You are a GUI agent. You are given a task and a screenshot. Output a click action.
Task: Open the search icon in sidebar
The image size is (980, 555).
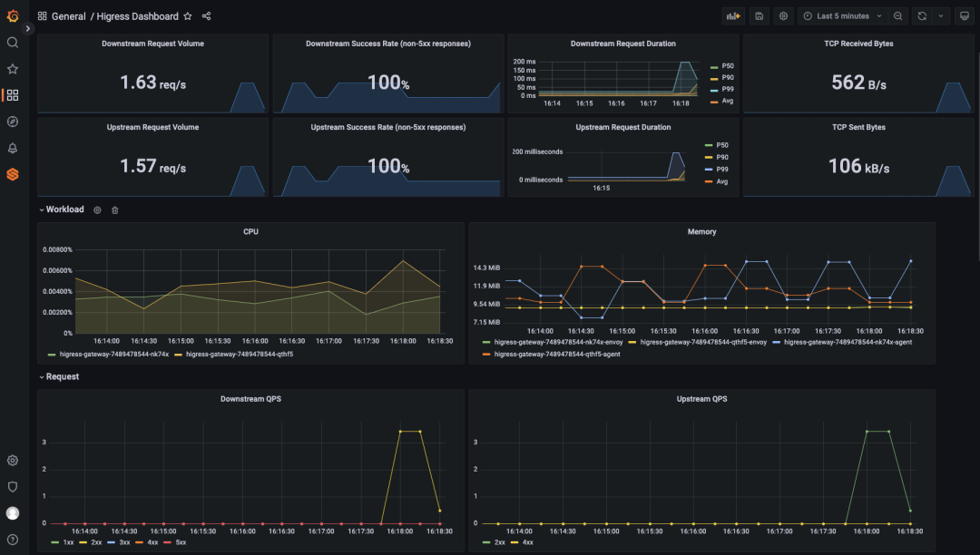13,43
